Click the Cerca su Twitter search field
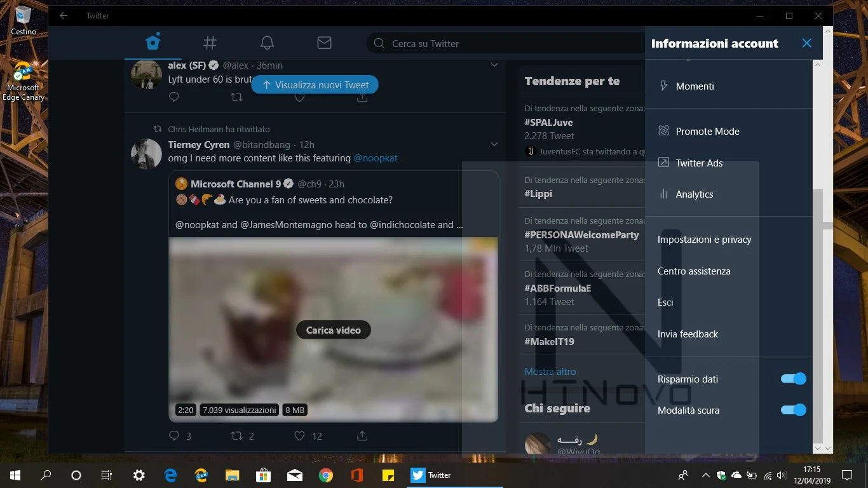The height and width of the screenshot is (488, 868). pyautogui.click(x=505, y=43)
